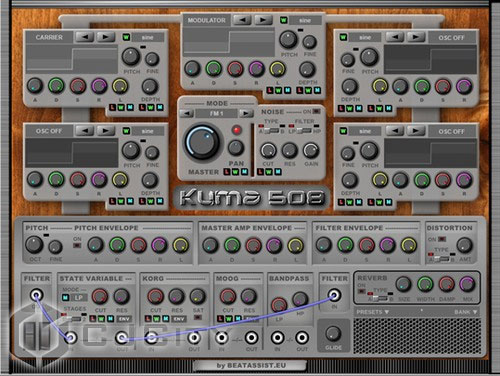This screenshot has height=376, width=500.
Task: Click the Carrier previous arrow button
Action: (x=85, y=37)
